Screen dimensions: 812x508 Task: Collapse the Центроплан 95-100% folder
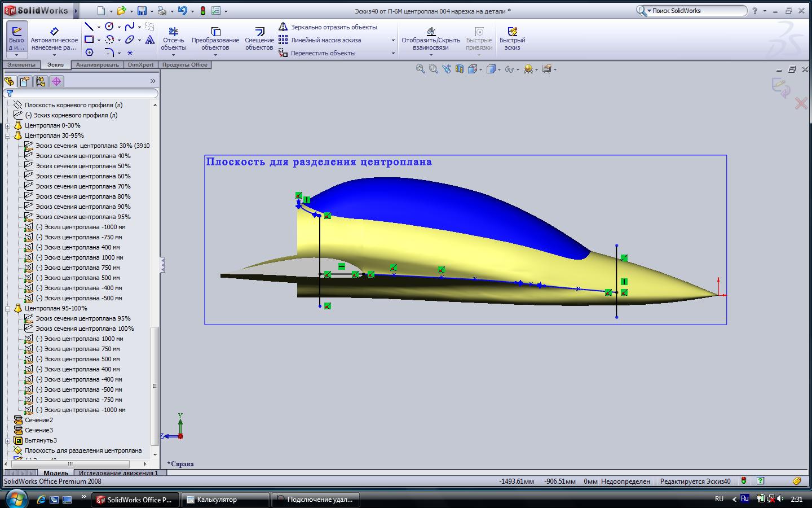(8, 308)
